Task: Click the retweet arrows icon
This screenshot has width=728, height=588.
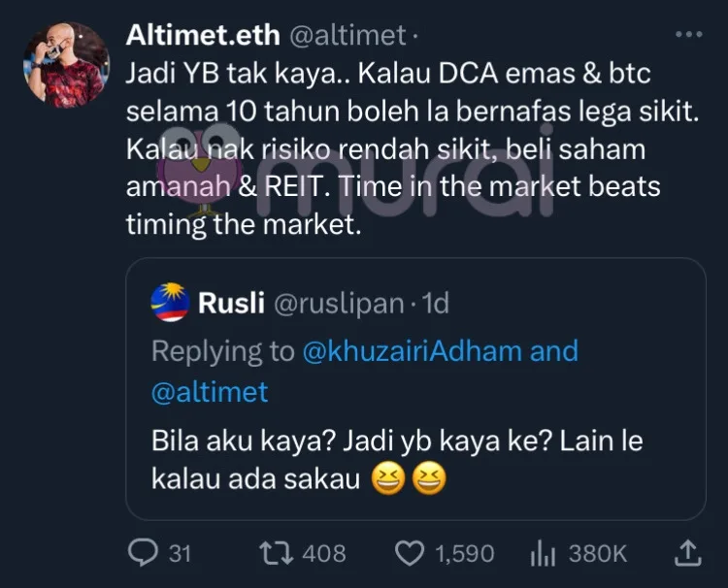Action: pyautogui.click(x=276, y=552)
